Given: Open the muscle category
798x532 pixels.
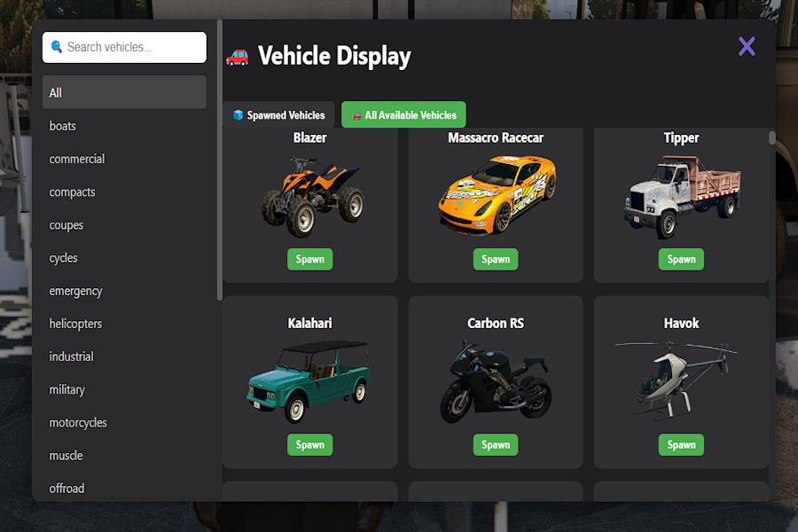Looking at the screenshot, I should 125,455.
